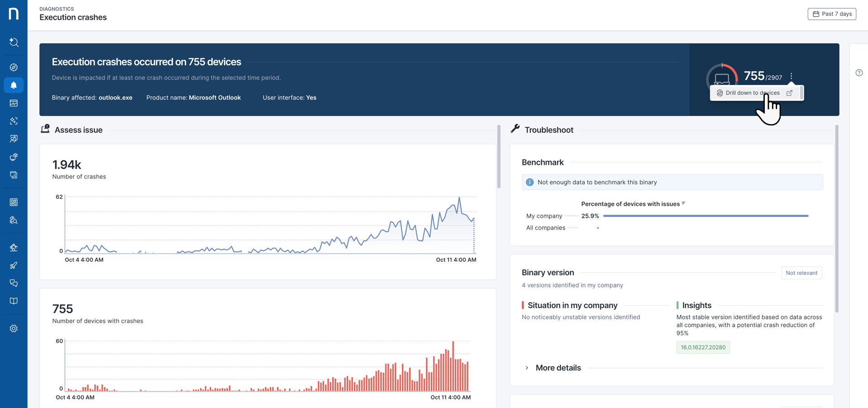Image resolution: width=868 pixels, height=408 pixels.
Task: Open the sidebar dashboard grid icon
Action: pyautogui.click(x=14, y=202)
